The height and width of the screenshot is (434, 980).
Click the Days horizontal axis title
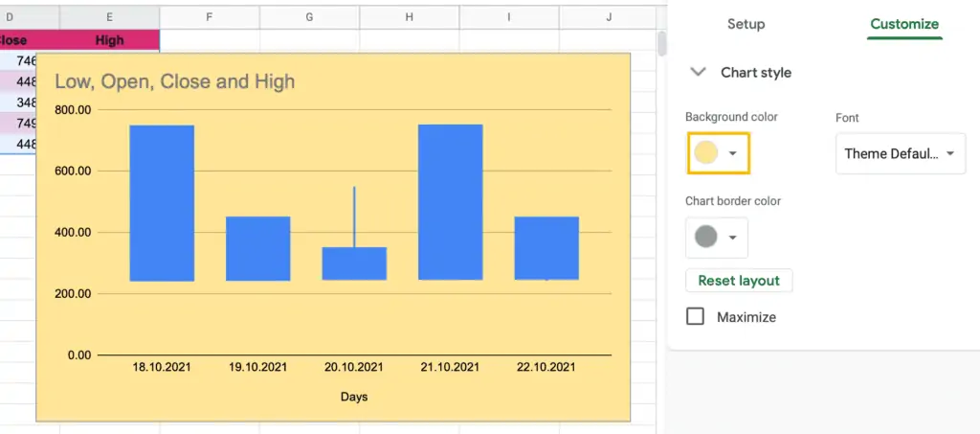pyautogui.click(x=354, y=397)
